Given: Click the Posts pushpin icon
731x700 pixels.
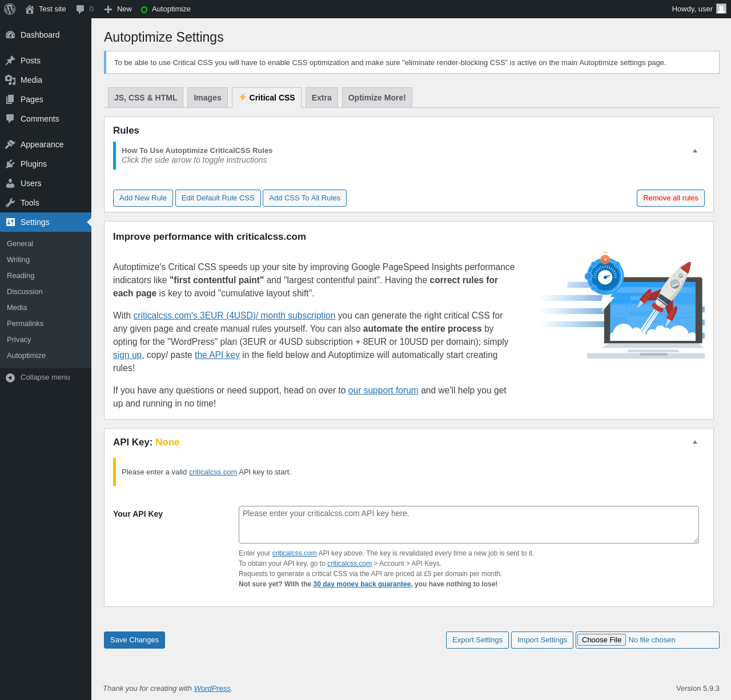Looking at the screenshot, I should pos(10,61).
